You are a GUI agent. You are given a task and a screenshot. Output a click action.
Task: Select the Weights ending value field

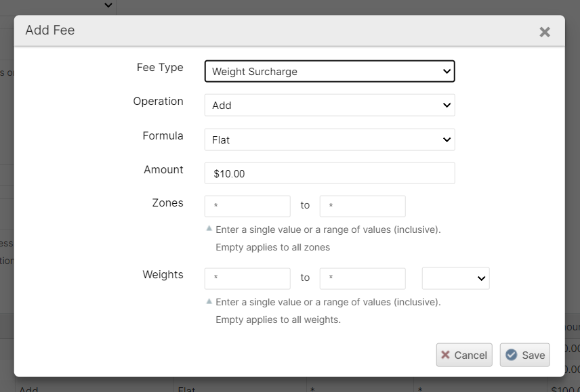(x=362, y=278)
